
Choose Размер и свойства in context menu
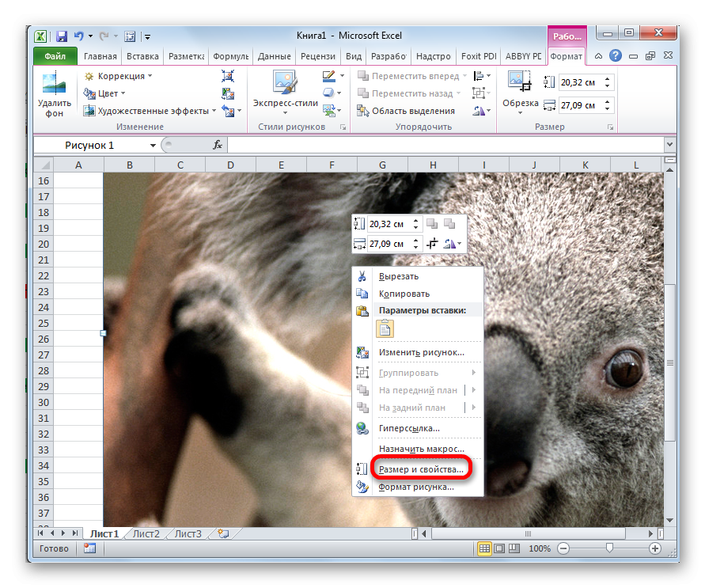point(421,469)
